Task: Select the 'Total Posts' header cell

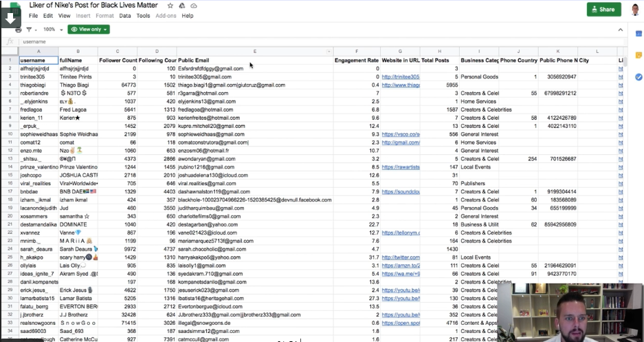Action: (x=439, y=61)
